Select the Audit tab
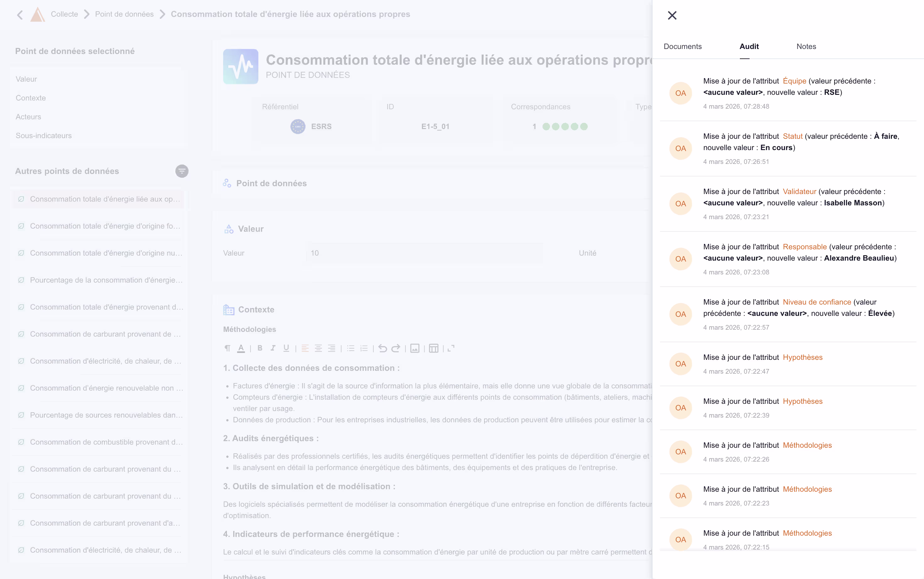The width and height of the screenshot is (924, 579). point(749,46)
